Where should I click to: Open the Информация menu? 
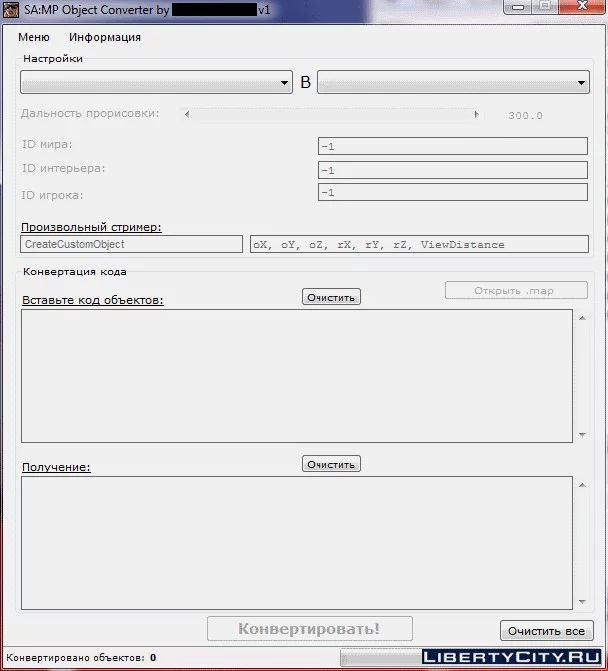click(x=105, y=37)
